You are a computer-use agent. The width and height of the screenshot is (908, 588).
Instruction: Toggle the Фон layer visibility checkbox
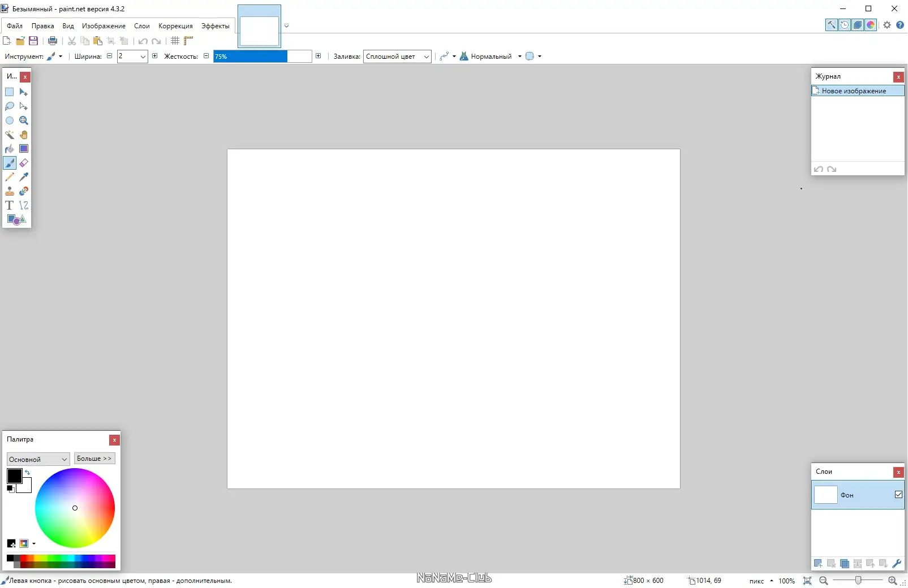[x=898, y=495]
